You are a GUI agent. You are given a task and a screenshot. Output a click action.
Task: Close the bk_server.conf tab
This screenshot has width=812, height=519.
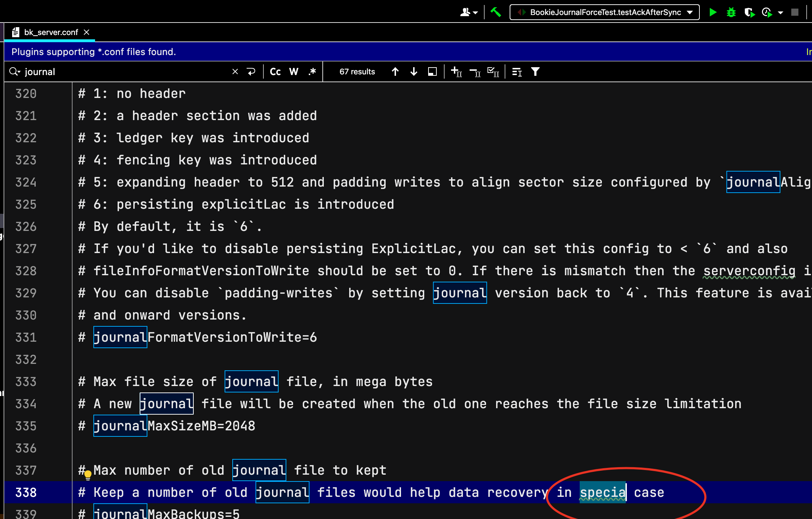(86, 32)
